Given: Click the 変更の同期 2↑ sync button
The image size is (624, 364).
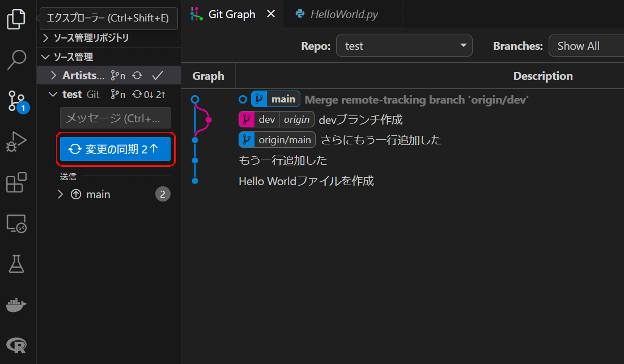Looking at the screenshot, I should click(115, 149).
